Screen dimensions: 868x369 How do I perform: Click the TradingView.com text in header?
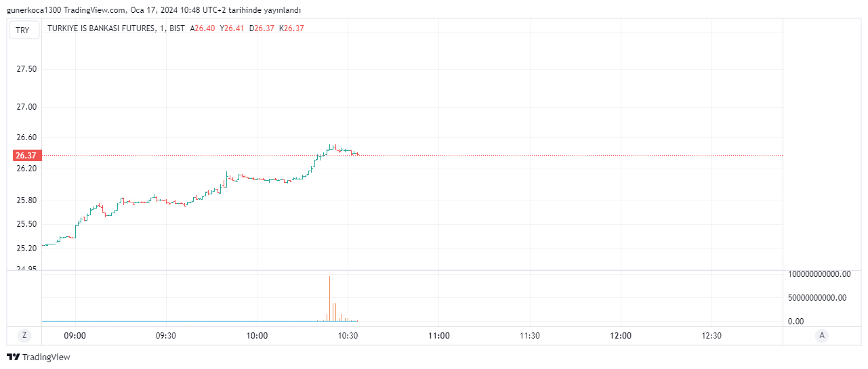[x=100, y=10]
